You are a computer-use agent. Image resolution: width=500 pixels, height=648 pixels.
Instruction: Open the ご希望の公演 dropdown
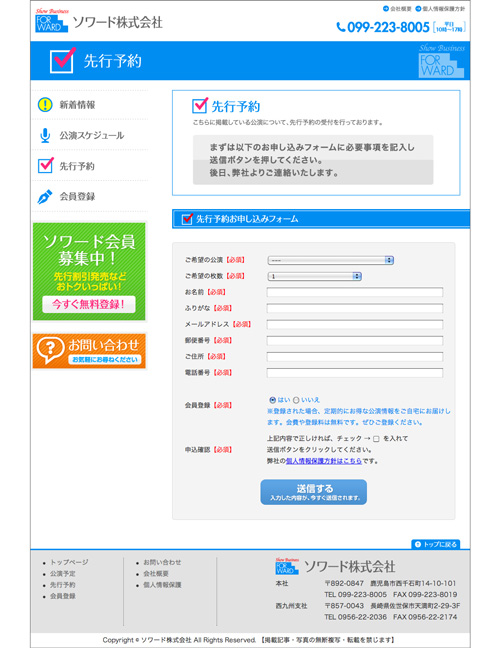(x=331, y=260)
